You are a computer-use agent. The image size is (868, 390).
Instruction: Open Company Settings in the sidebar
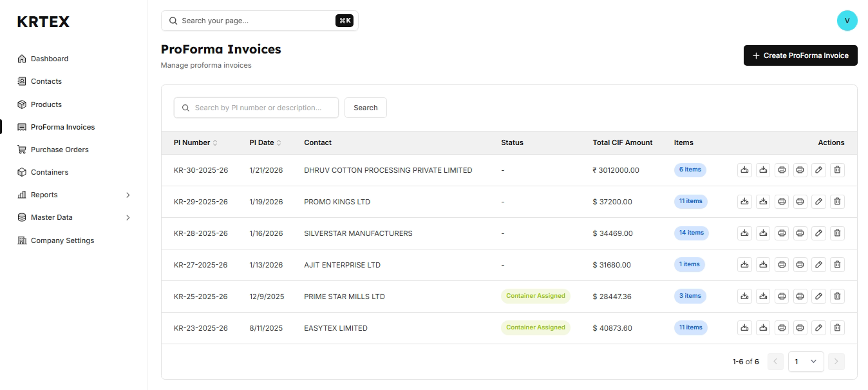click(62, 240)
